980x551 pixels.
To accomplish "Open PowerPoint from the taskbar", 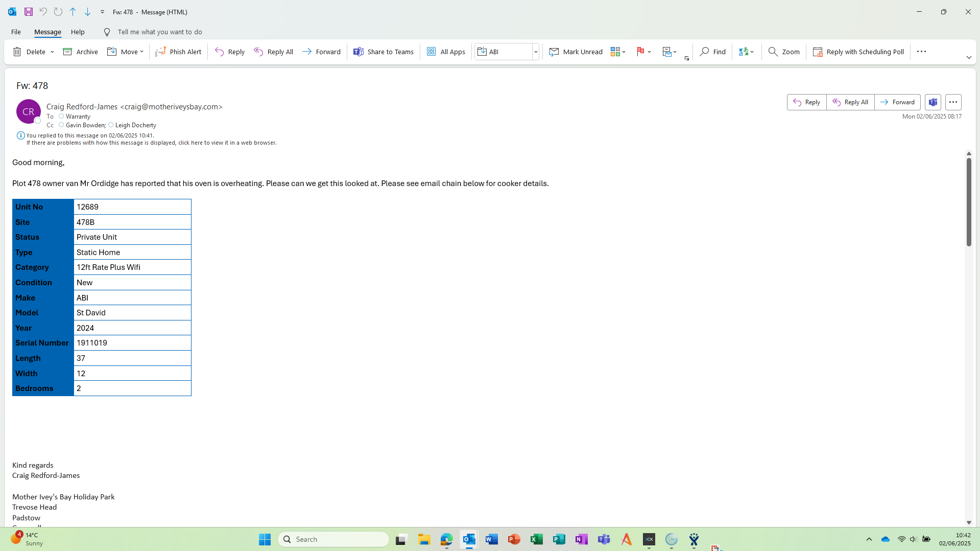I will (x=514, y=539).
